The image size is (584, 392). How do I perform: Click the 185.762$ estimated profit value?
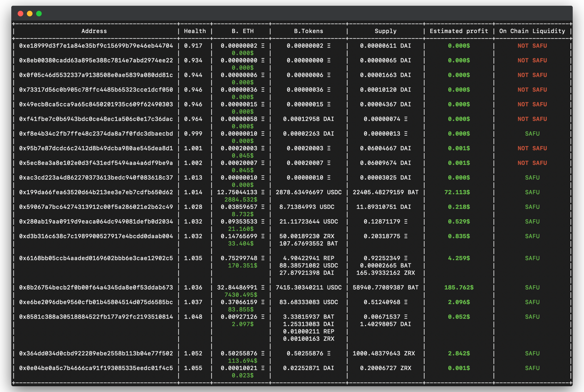coord(459,288)
